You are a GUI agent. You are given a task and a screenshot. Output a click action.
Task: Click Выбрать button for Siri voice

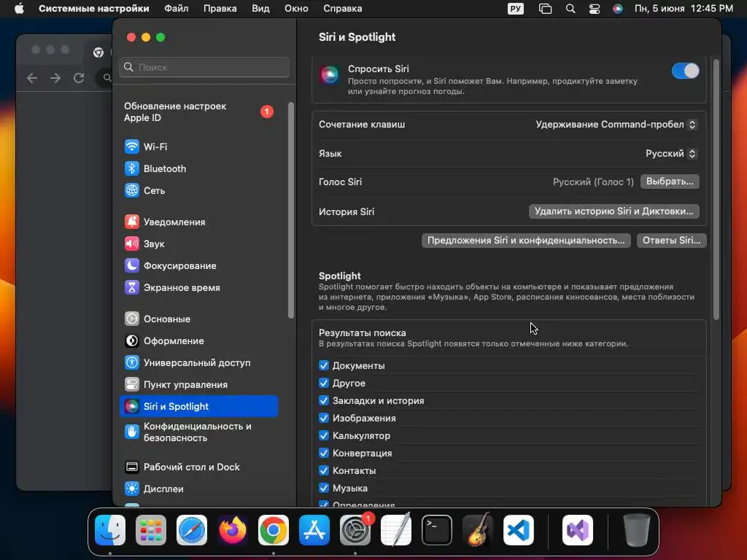point(670,182)
